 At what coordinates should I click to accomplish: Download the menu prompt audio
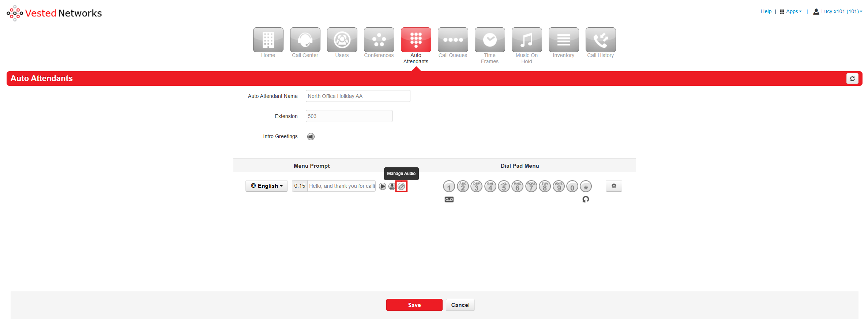(392, 186)
